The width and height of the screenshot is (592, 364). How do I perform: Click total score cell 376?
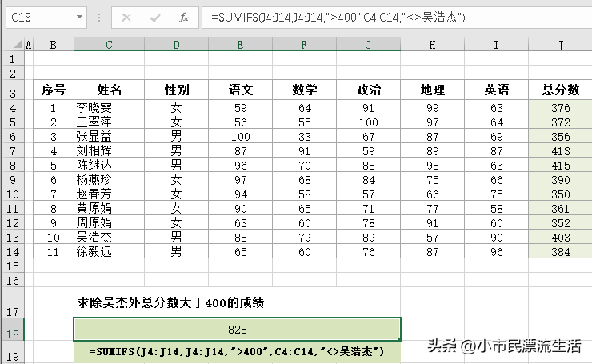[x=560, y=108]
